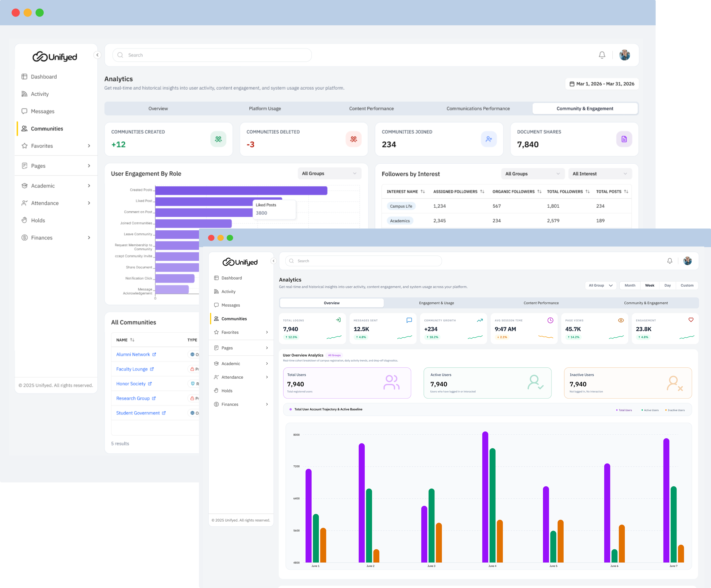Select the Month range option
The height and width of the screenshot is (588, 711).
(x=630, y=285)
